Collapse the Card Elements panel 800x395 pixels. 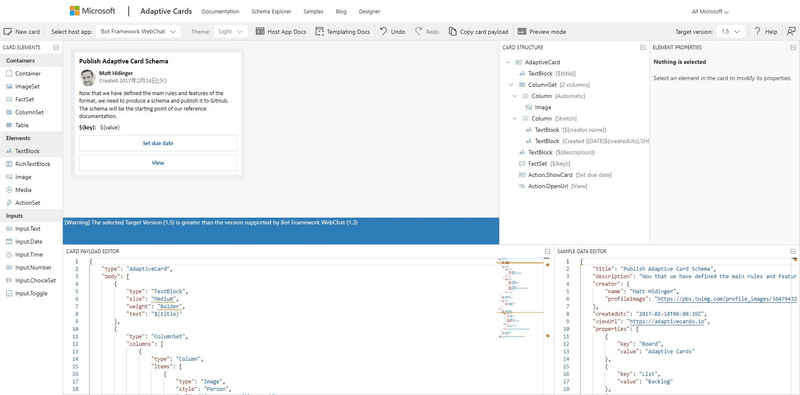[x=56, y=47]
